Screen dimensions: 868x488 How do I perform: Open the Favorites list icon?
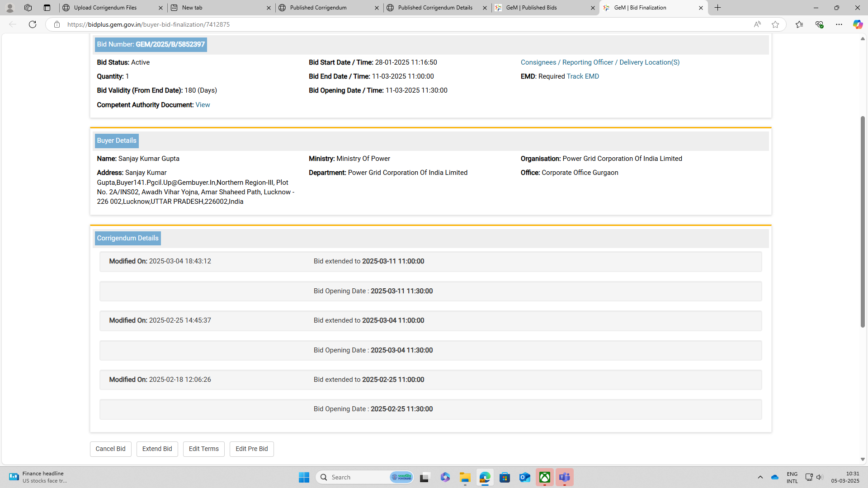[x=799, y=24]
